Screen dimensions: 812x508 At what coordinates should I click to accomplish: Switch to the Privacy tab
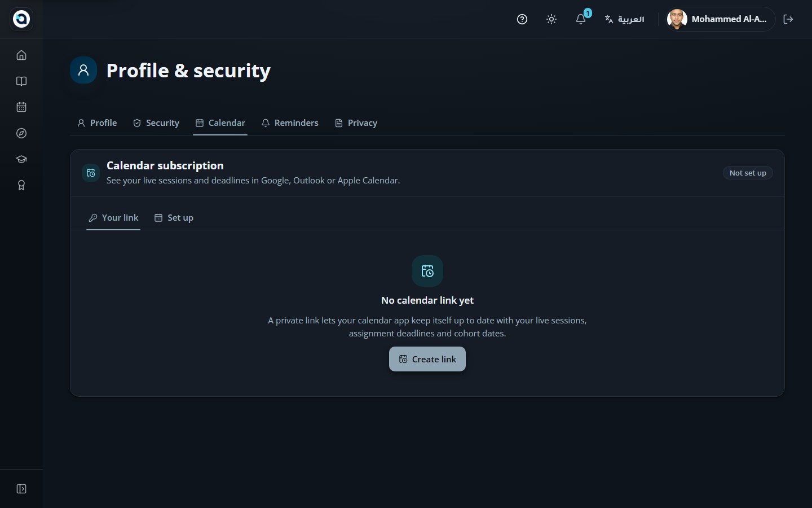356,123
